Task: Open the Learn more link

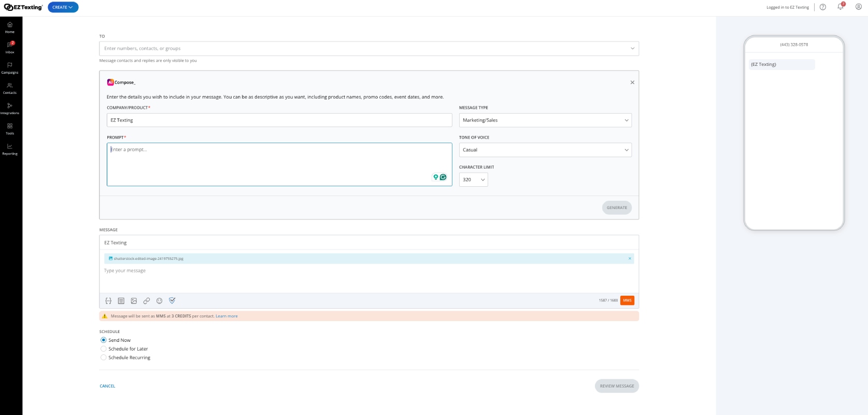Action: click(226, 316)
